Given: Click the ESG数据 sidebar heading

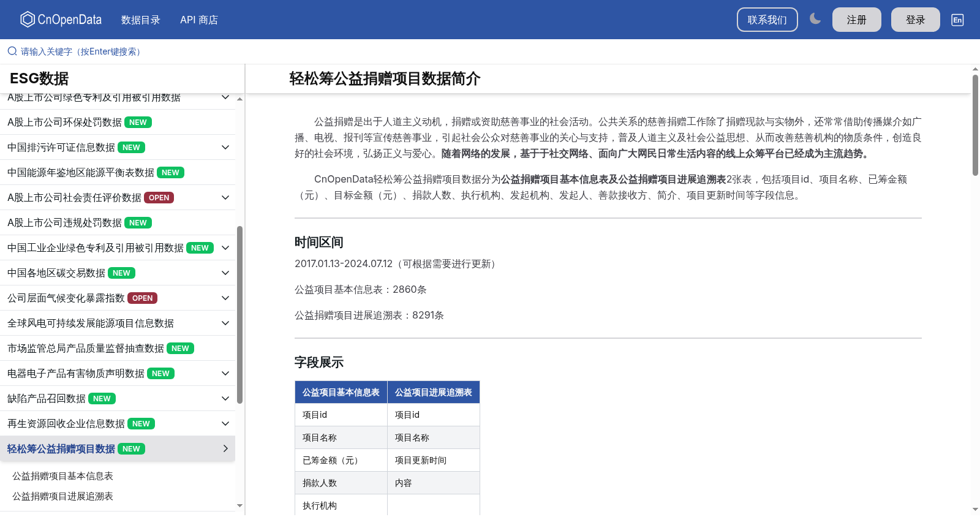Looking at the screenshot, I should (39, 78).
